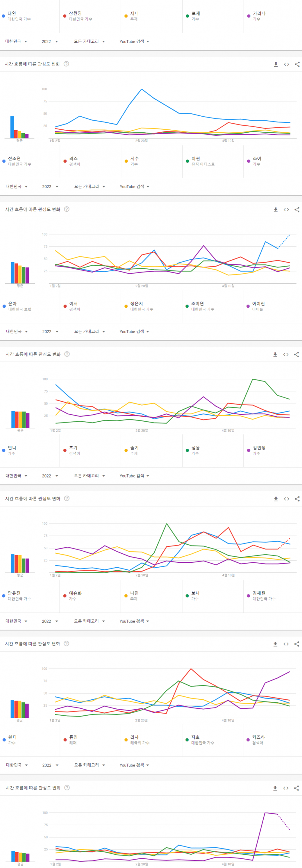Click embed icon on 태연 comparison chart
Screen dimensions: 302x868
287,64
